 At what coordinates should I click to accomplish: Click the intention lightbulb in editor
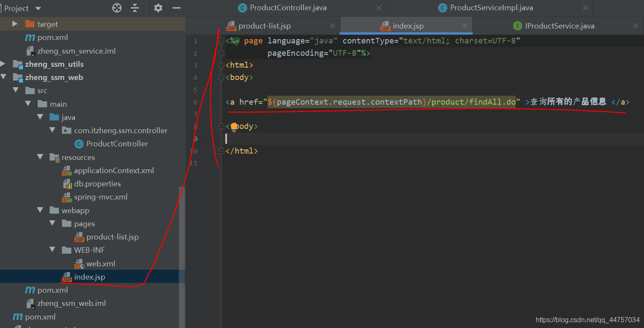(234, 127)
